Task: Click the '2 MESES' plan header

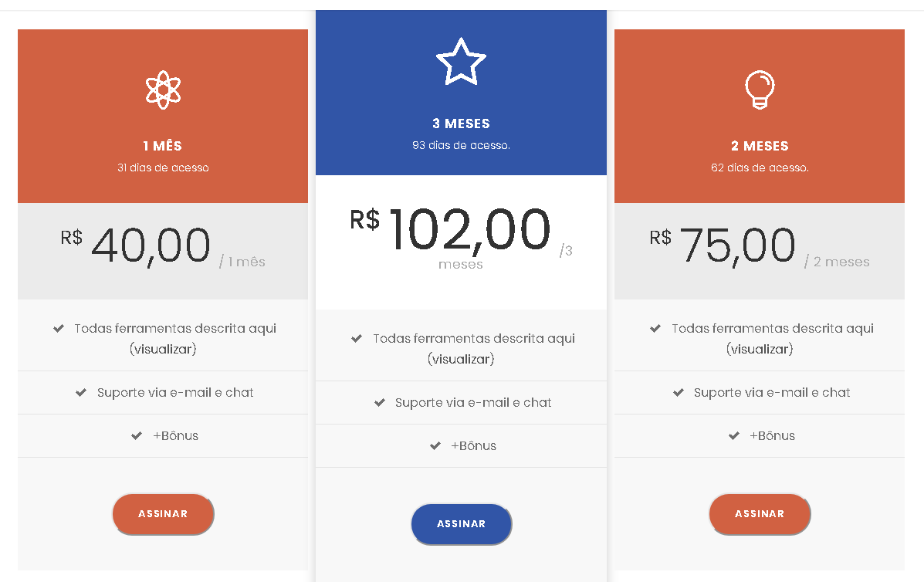Action: tap(760, 145)
